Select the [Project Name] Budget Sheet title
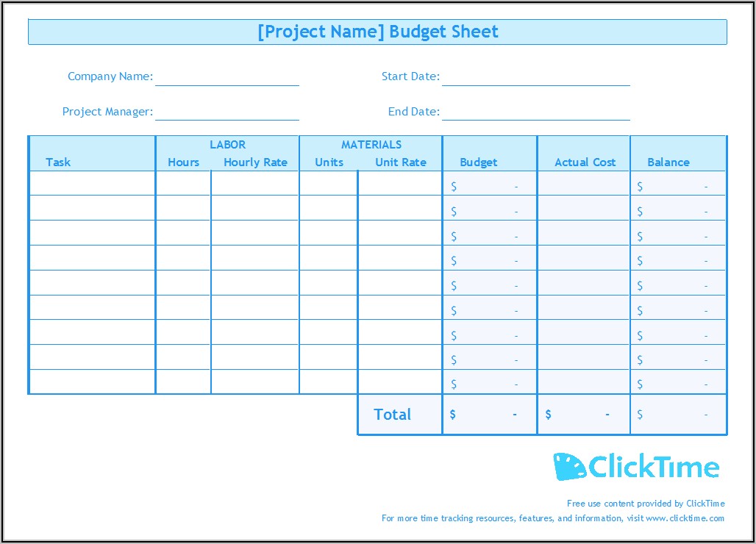 click(377, 32)
